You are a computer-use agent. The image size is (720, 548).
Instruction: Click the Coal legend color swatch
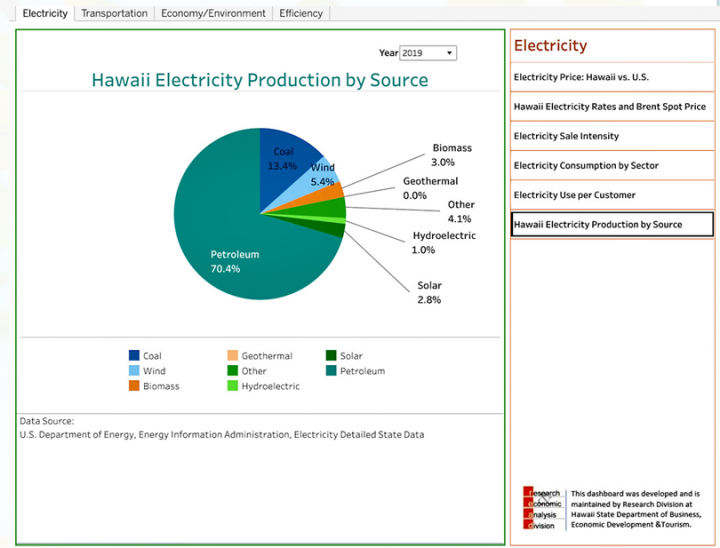coord(134,356)
